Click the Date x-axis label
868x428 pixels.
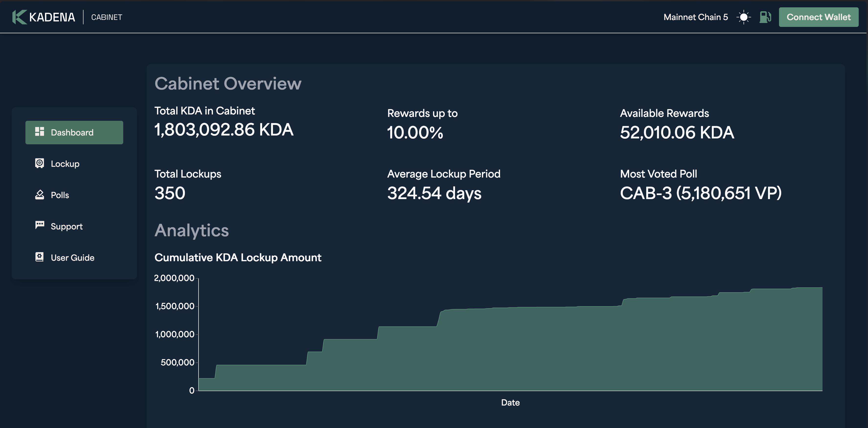[x=510, y=403]
